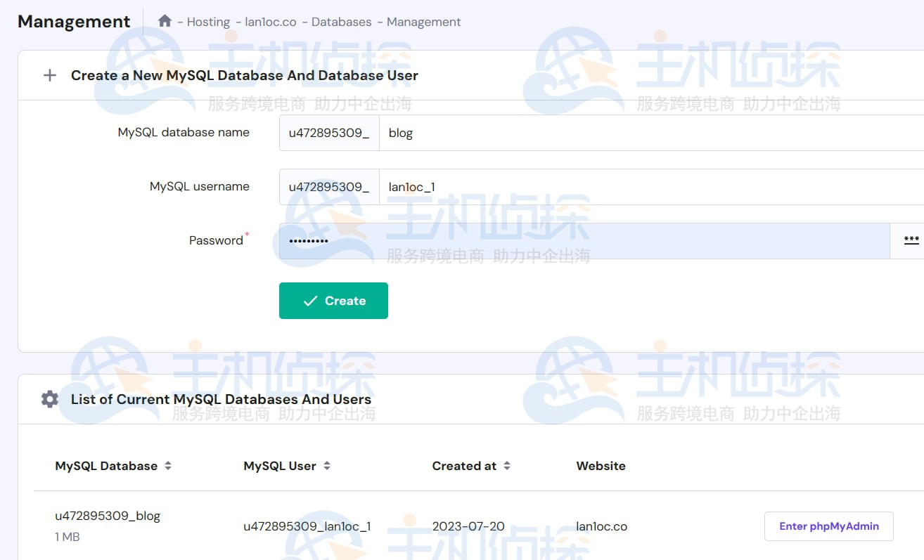
Task: Click the MySQL database name label
Action: (x=184, y=132)
